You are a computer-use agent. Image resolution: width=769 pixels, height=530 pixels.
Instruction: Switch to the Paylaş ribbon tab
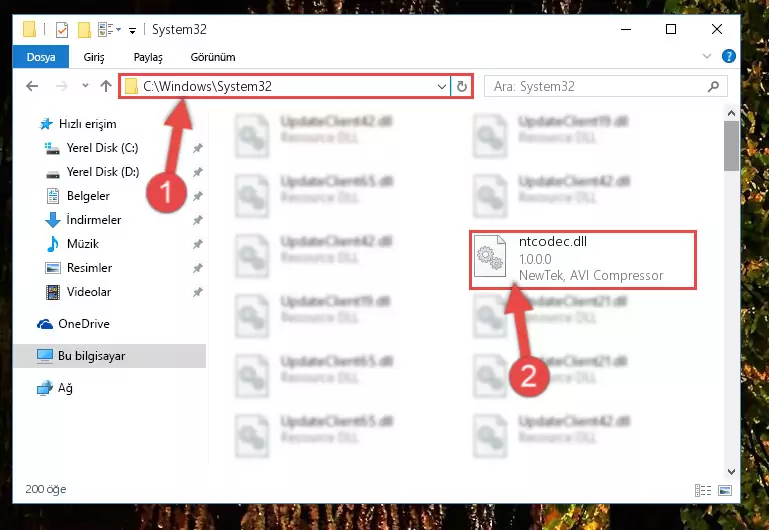[x=148, y=57]
